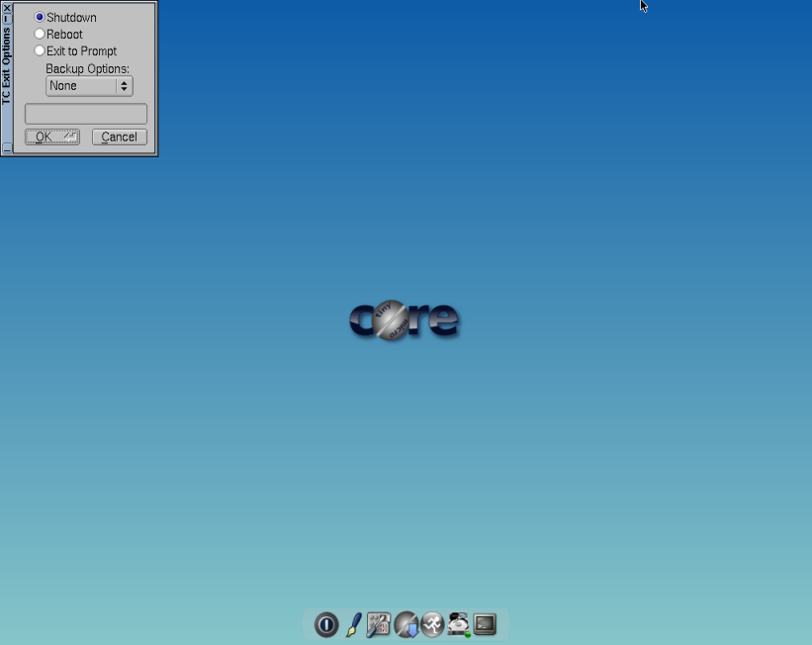812x645 pixels.
Task: Select the Shutdown radio button
Action: tap(40, 18)
